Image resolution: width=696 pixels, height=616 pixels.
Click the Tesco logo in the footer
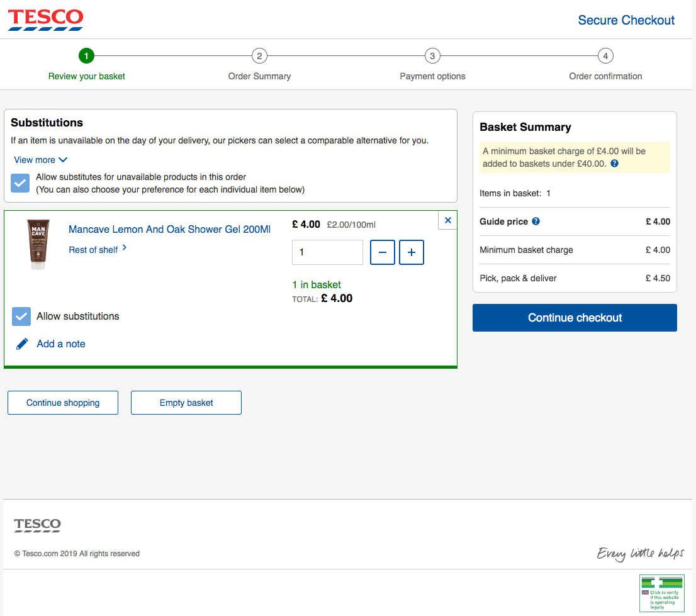tap(36, 524)
